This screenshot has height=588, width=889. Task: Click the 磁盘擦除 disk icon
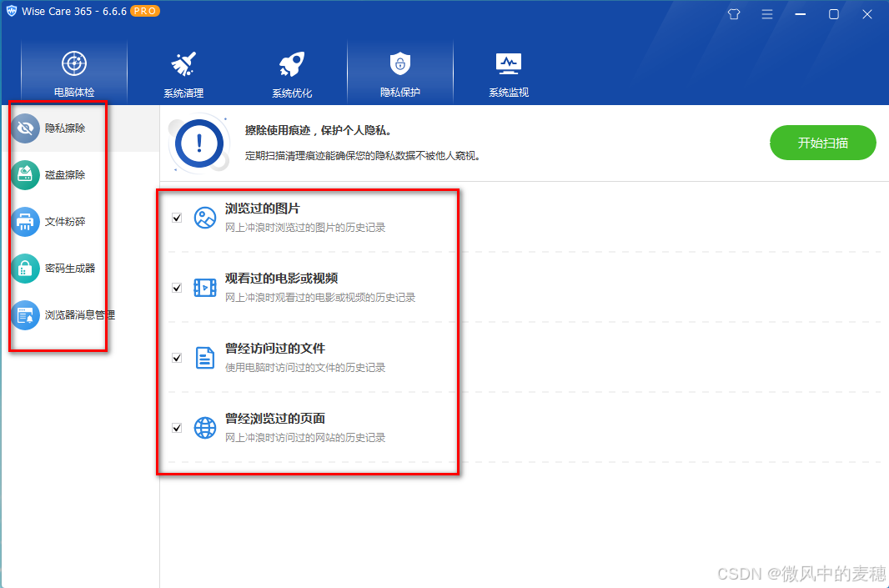[25, 174]
